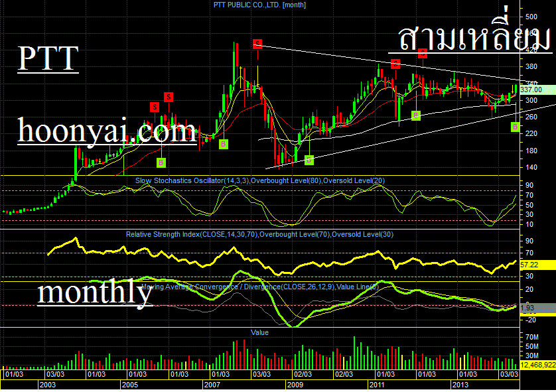The width and height of the screenshot is (556, 392).
Task: Click the green B buy marker under the 2005 candle
Action: coord(161,163)
